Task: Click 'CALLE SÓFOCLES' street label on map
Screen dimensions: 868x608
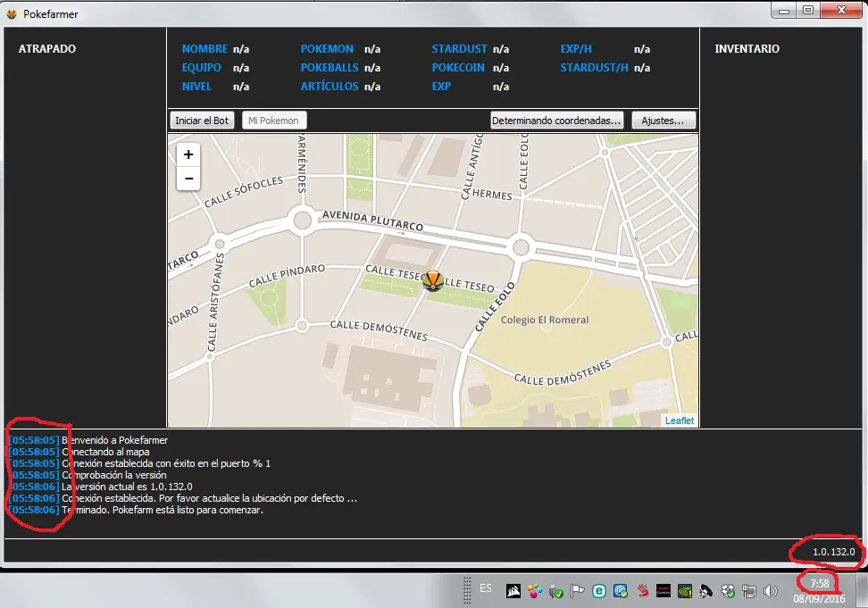Action: coord(244,191)
